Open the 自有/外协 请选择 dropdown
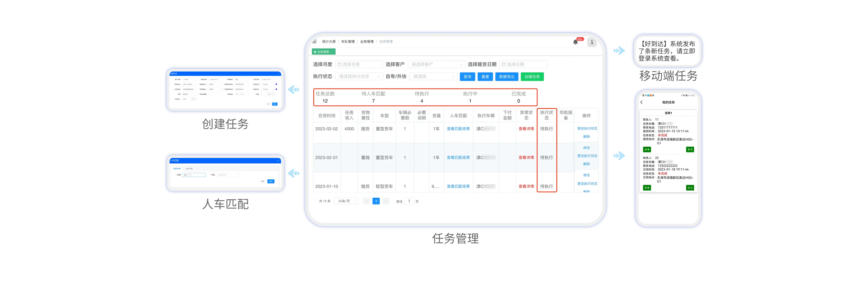 click(433, 76)
